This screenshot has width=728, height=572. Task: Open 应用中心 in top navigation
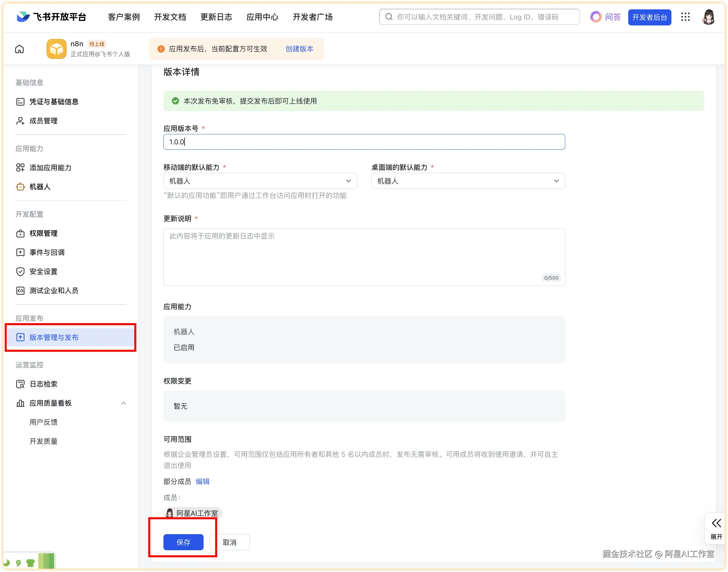tap(262, 17)
